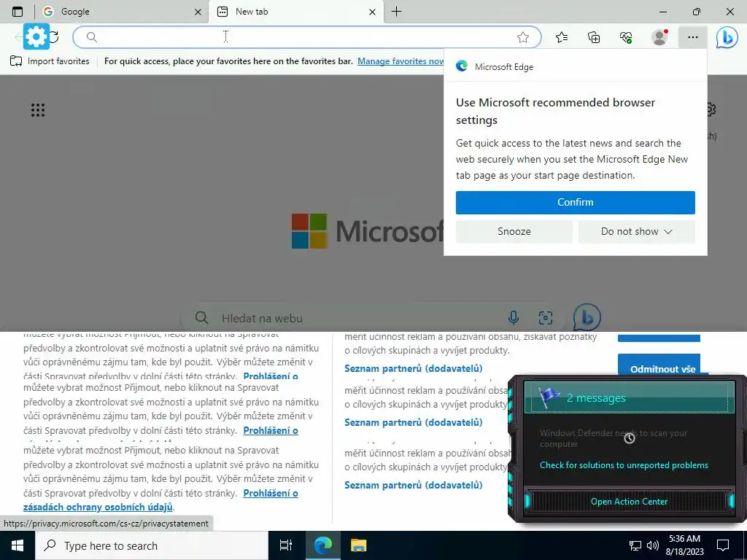747x560 pixels.
Task: Click Bing icon beside web search
Action: coord(587,317)
